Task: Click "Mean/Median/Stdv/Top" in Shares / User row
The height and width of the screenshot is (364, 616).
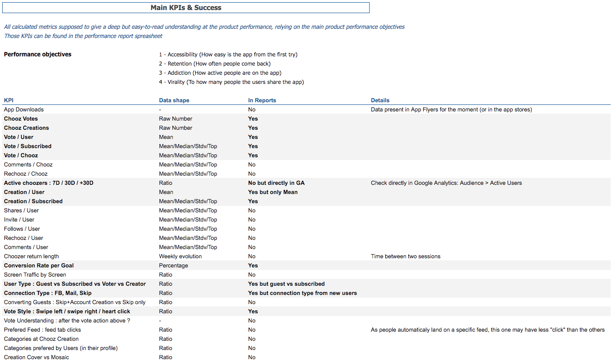Action: coord(188,211)
